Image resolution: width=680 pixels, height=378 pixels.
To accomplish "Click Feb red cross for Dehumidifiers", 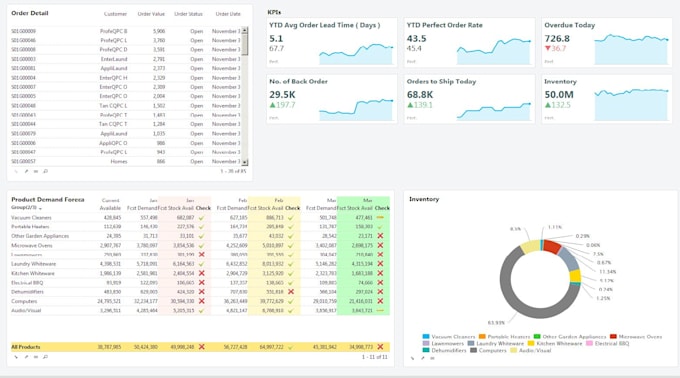I will (291, 292).
